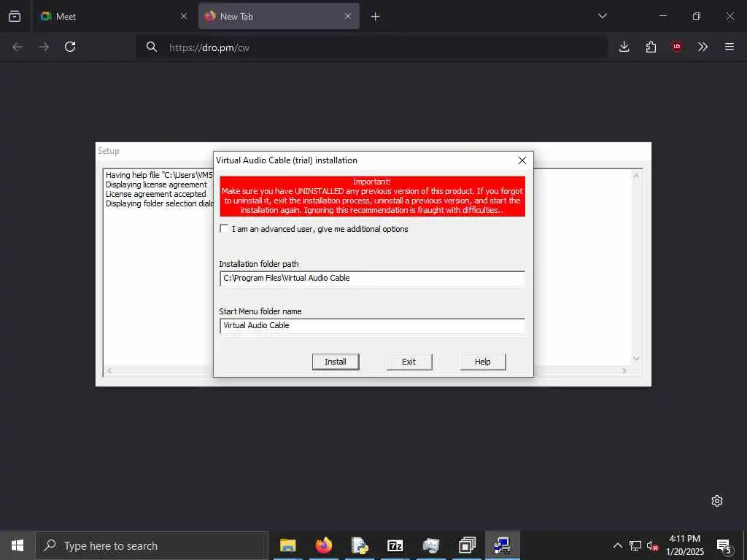This screenshot has height=560, width=747.
Task: Close the Meet tab
Action: (x=184, y=17)
